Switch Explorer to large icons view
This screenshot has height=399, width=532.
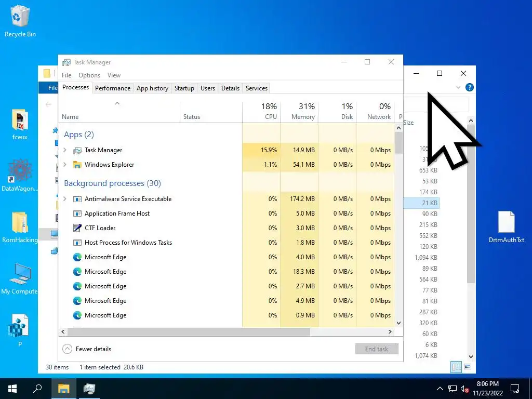click(x=468, y=366)
